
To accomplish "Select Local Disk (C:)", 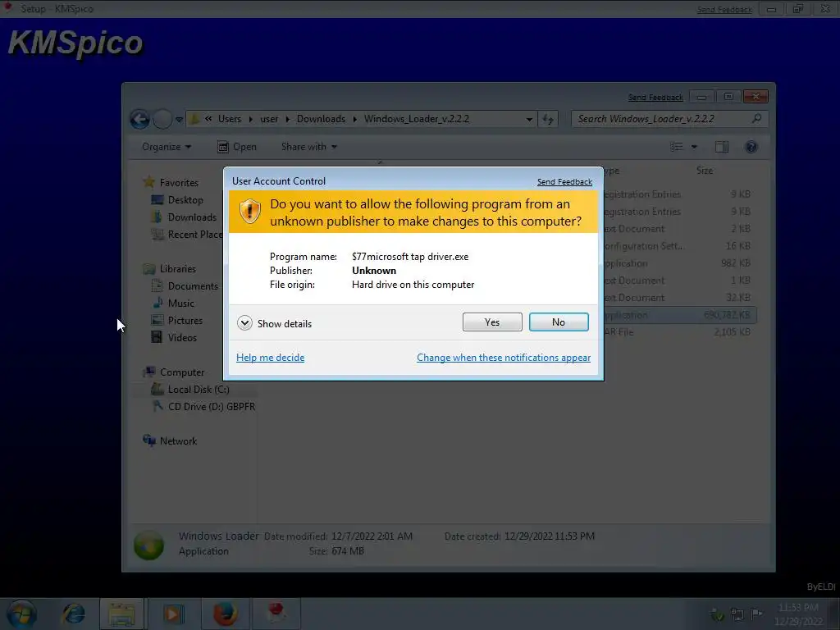I will tap(199, 390).
